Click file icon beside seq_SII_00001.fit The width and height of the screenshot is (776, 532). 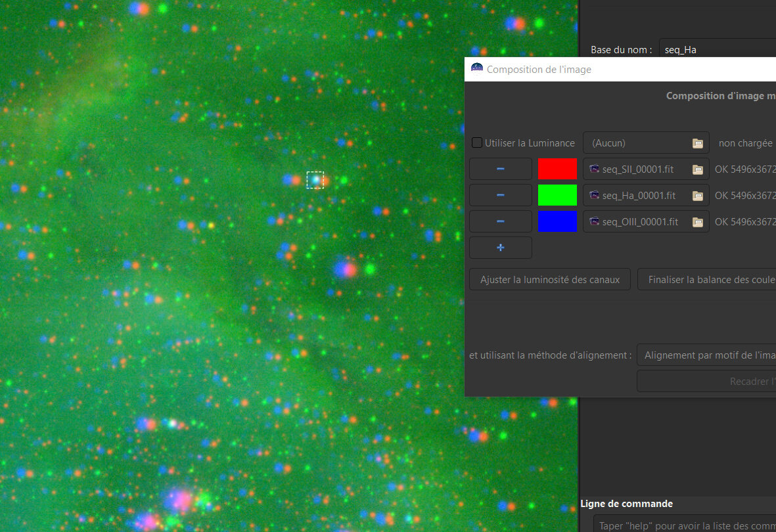595,169
